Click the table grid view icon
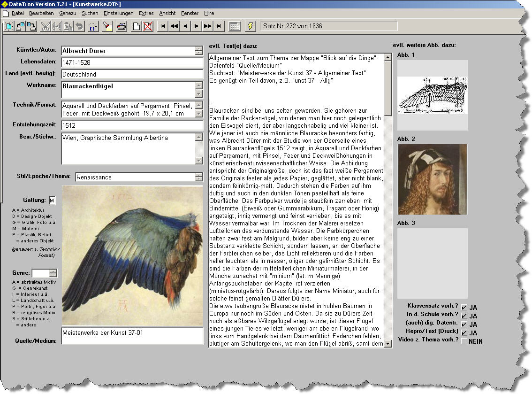 click(x=235, y=26)
